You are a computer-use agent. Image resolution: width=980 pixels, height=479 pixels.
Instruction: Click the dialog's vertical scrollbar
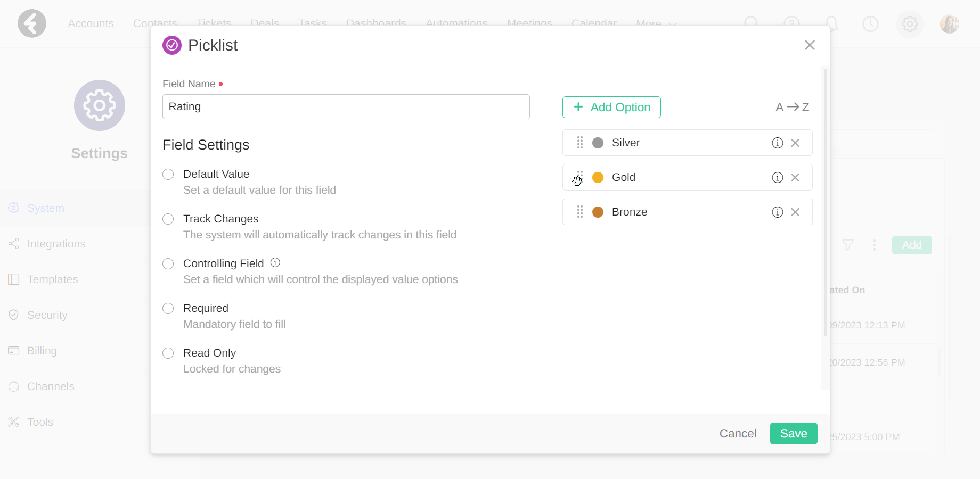(x=825, y=202)
